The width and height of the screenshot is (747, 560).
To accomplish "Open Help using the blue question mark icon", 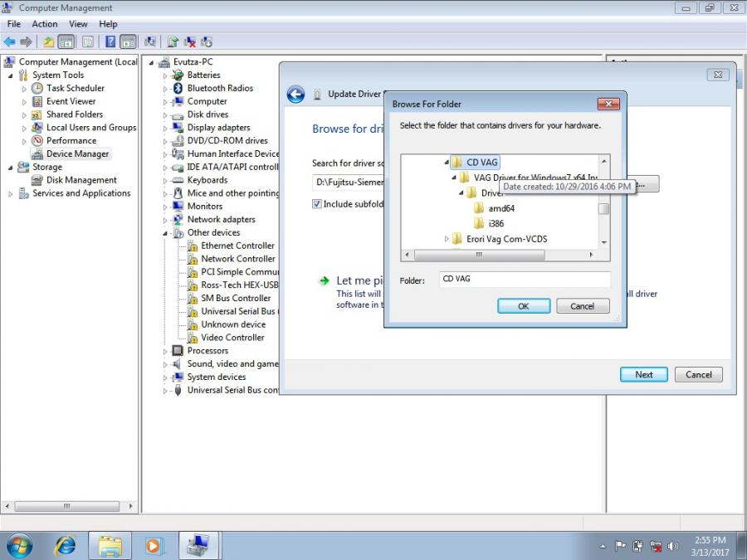I will click(x=110, y=41).
